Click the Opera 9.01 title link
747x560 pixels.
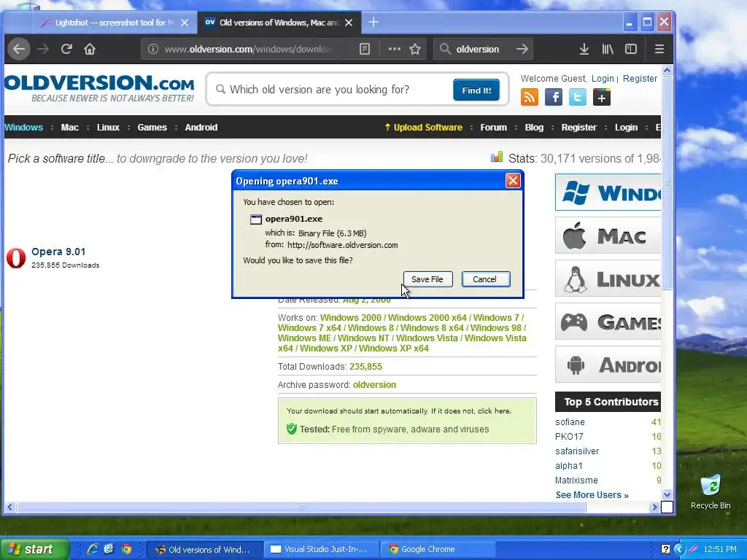tap(58, 252)
